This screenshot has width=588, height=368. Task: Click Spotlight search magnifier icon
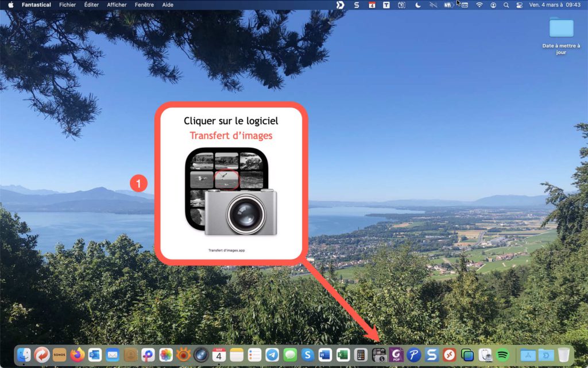(x=506, y=5)
